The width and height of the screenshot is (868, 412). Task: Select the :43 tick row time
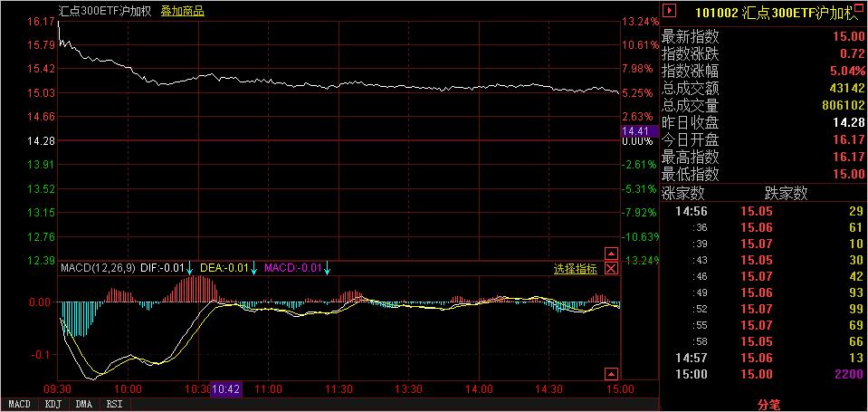pos(700,260)
